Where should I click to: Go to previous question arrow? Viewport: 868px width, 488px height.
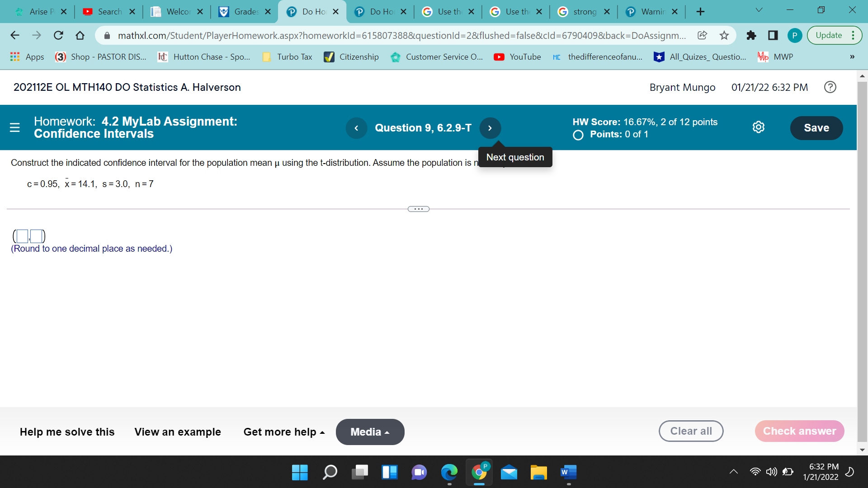coord(356,128)
